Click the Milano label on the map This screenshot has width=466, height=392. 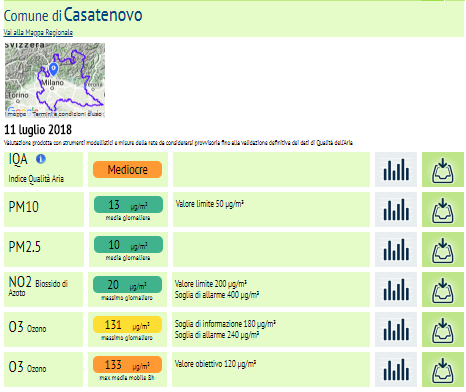coord(52,83)
